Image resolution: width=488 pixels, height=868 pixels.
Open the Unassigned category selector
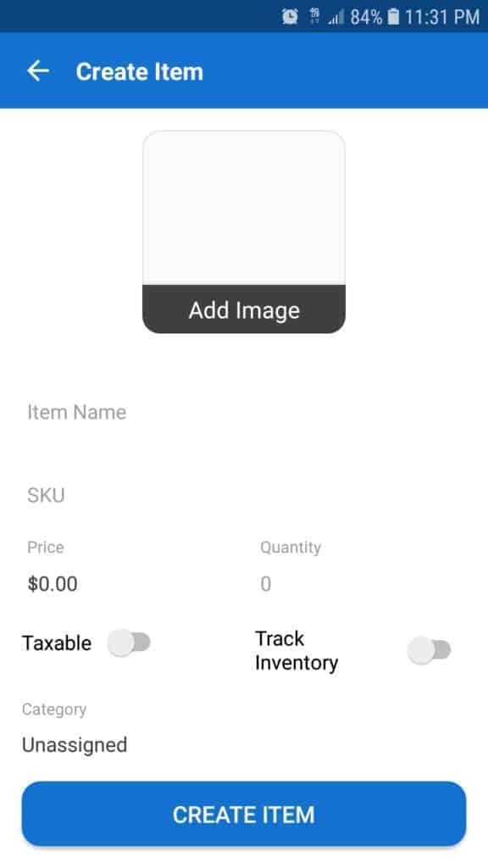click(x=75, y=744)
